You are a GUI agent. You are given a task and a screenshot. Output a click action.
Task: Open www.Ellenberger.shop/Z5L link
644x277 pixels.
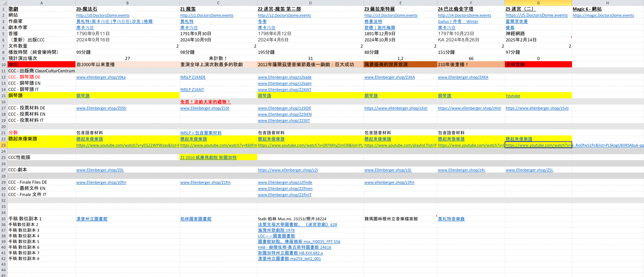[x=529, y=170]
